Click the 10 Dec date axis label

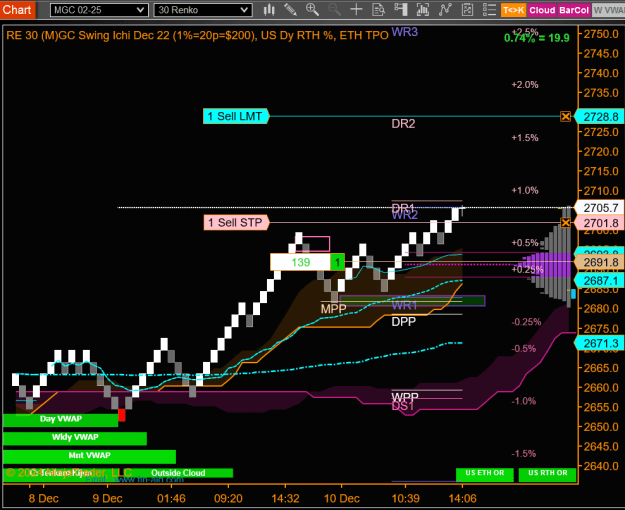point(342,498)
